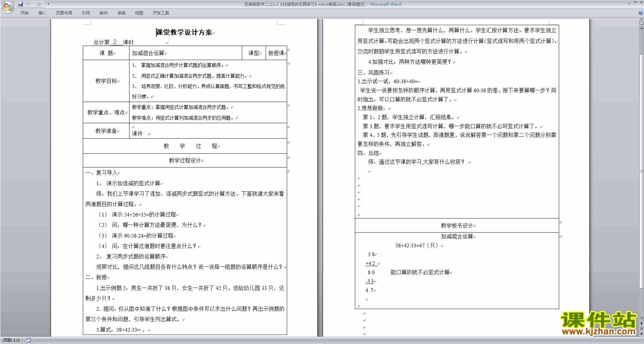
Task: Click the 教学准备 label cell
Action: (106, 131)
